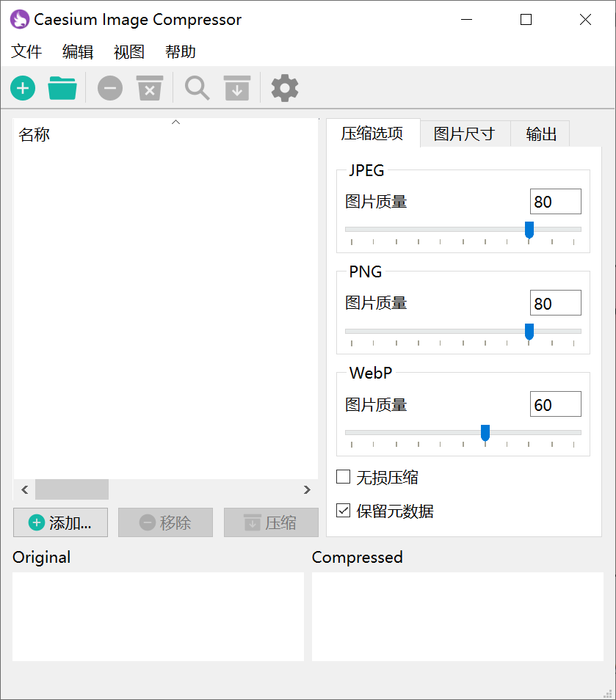616x700 pixels.
Task: Click the remove item toolbar icon
Action: pos(109,87)
